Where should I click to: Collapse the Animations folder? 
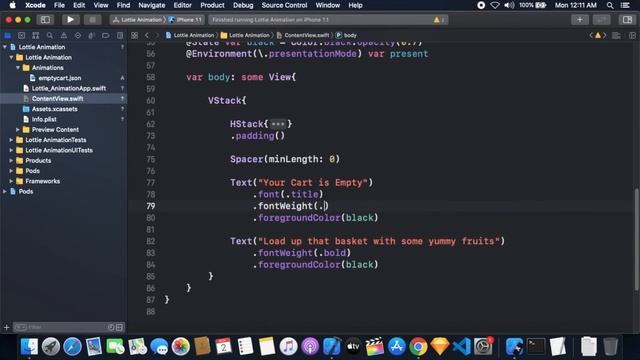tap(18, 68)
